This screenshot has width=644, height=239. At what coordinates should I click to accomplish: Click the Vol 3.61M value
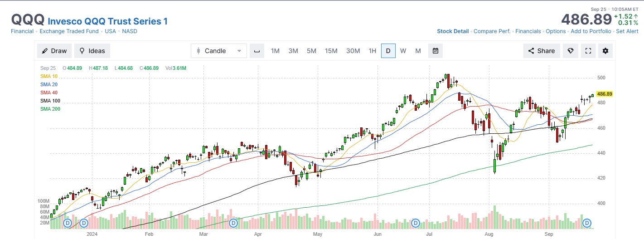coord(176,68)
